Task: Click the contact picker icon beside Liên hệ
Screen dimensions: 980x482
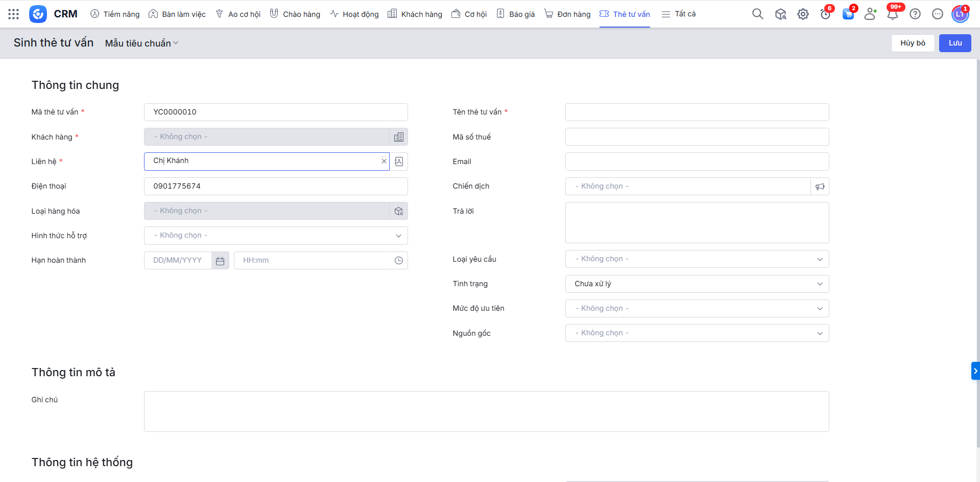Action: pyautogui.click(x=399, y=162)
